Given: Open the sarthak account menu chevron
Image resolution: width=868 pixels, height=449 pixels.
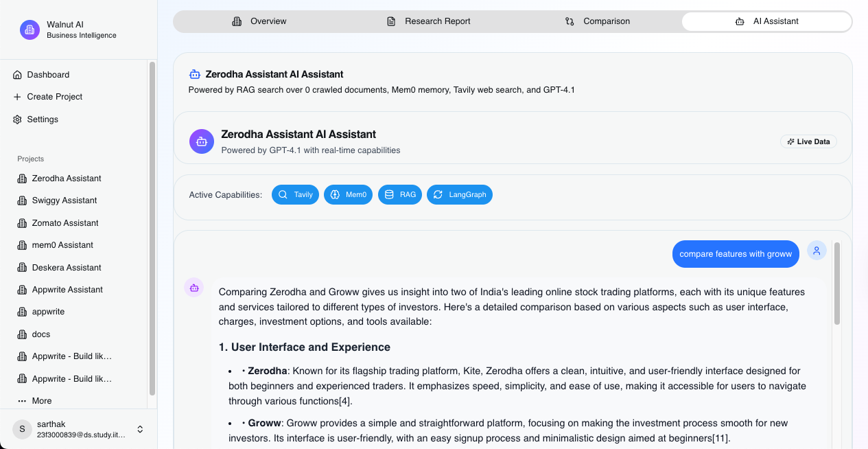Looking at the screenshot, I should pos(140,429).
